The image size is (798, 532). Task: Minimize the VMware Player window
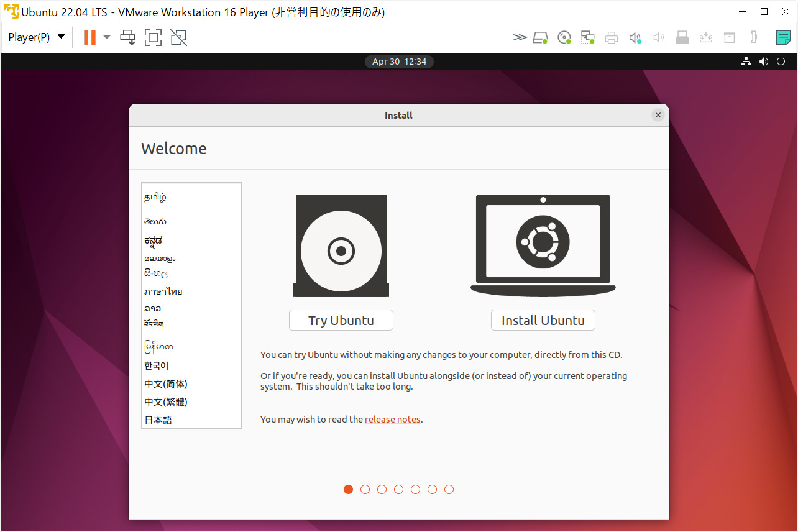[x=742, y=11]
